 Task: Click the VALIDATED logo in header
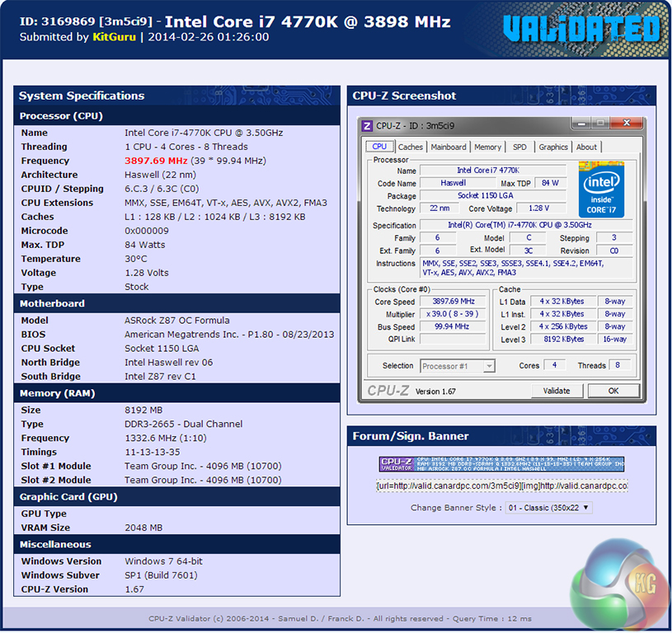tap(581, 29)
